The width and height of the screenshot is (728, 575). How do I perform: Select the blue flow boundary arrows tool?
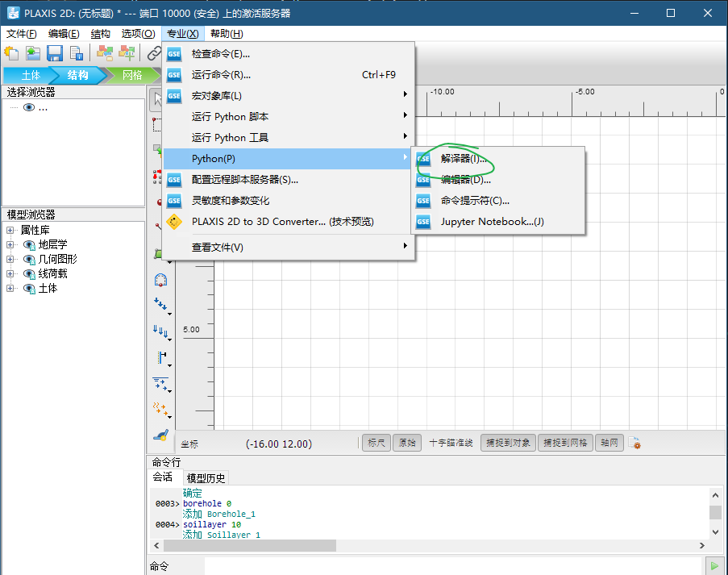point(160,384)
